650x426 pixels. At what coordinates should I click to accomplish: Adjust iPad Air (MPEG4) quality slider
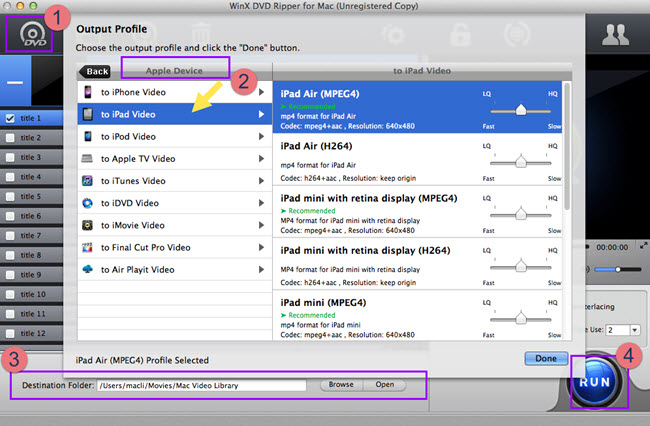click(521, 110)
